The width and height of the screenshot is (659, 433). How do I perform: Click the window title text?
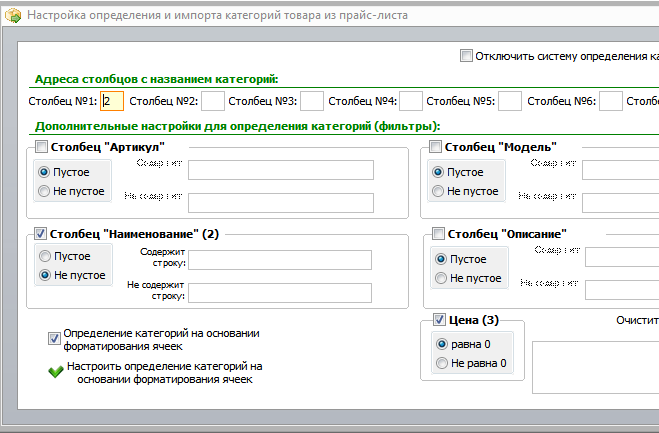coord(217,16)
